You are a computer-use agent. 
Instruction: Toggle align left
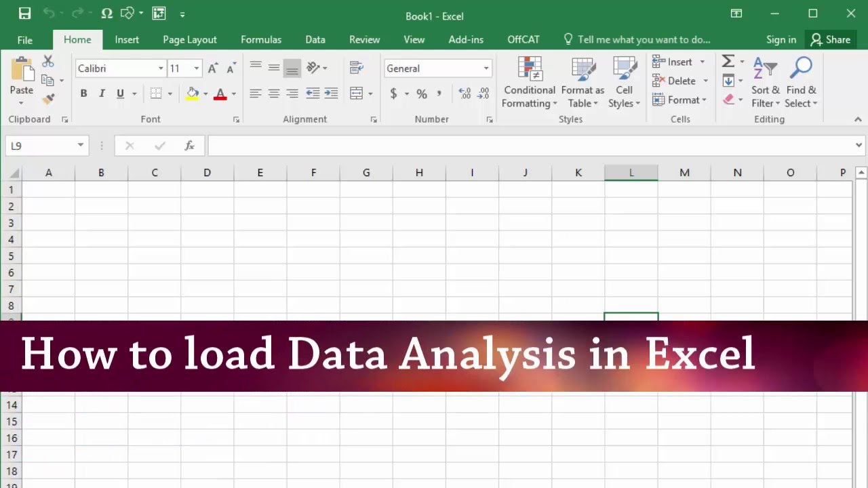[256, 94]
